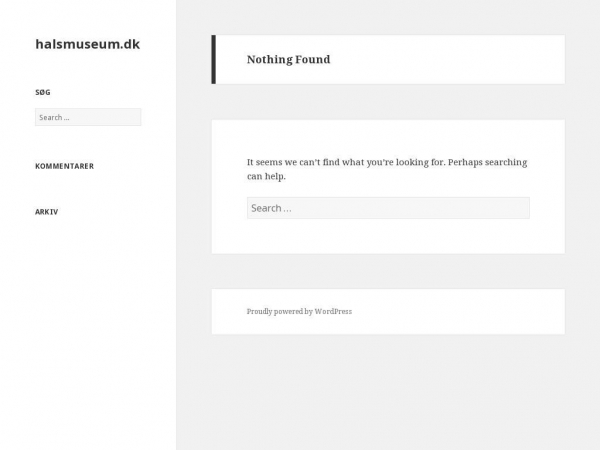Click the ARKIV widget heading
The width and height of the screenshot is (600, 450).
[47, 212]
